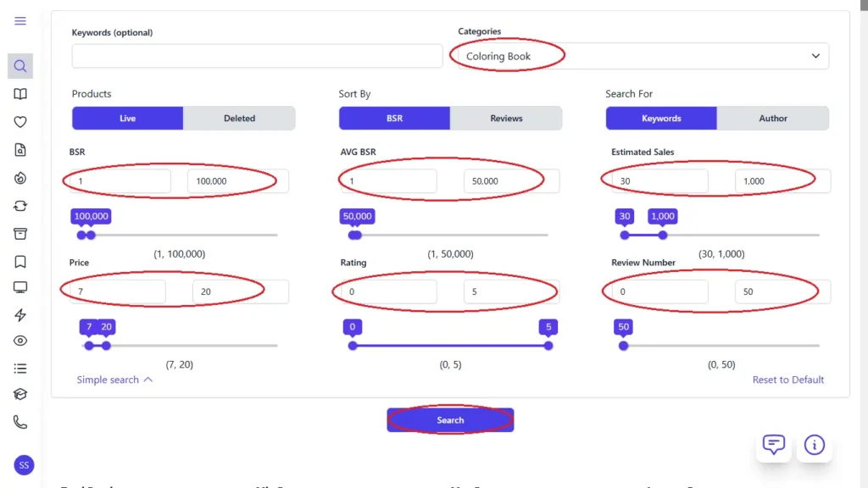
Task: Click the lightning bolt sidebar icon
Action: [x=20, y=315]
